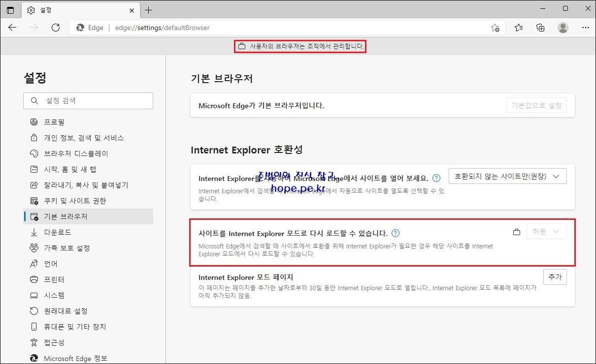Click the 추가 button for IE mode pages
The height and width of the screenshot is (364, 596).
[x=555, y=277]
